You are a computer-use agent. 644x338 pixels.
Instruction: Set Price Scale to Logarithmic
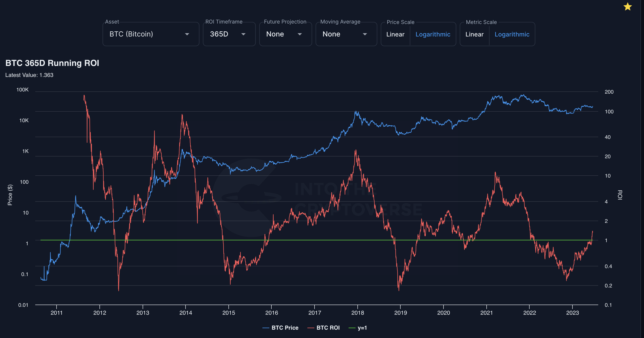pos(433,34)
